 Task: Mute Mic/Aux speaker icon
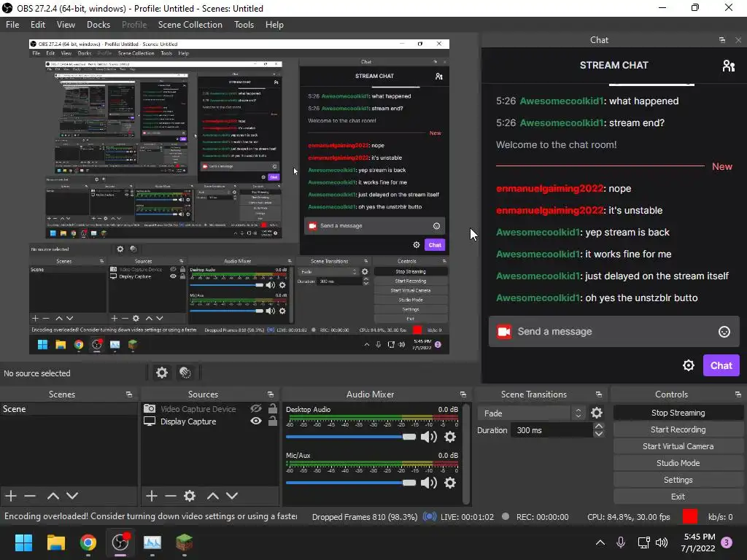point(429,483)
